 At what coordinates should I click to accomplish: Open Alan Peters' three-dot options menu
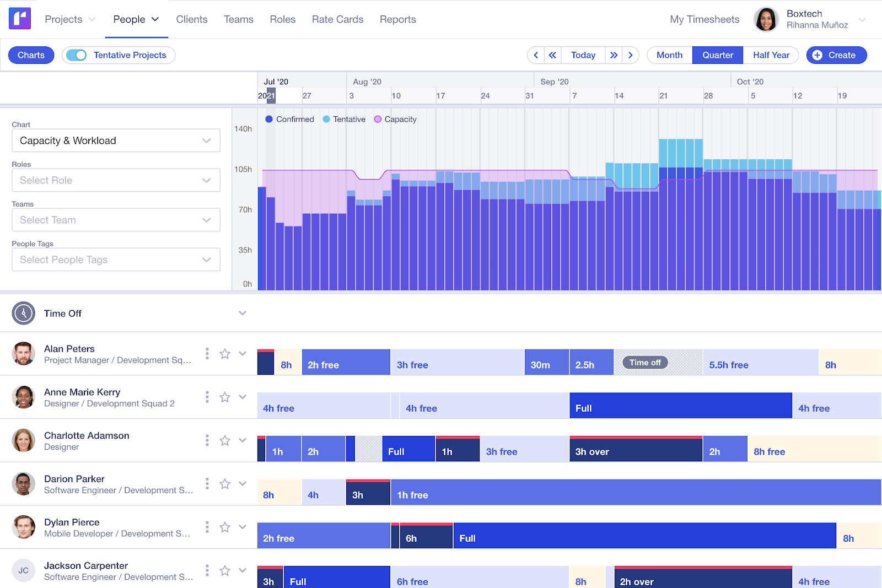click(207, 353)
